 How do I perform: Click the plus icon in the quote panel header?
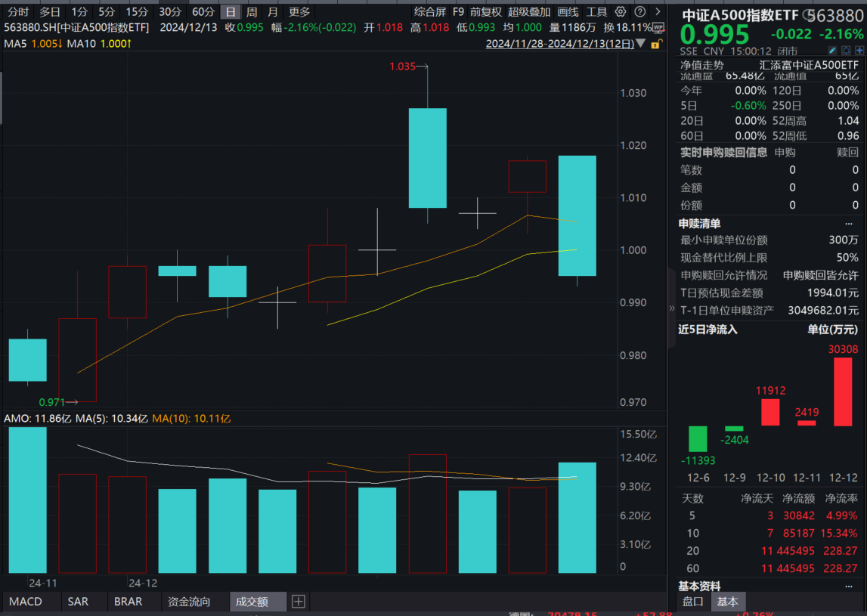click(x=859, y=50)
